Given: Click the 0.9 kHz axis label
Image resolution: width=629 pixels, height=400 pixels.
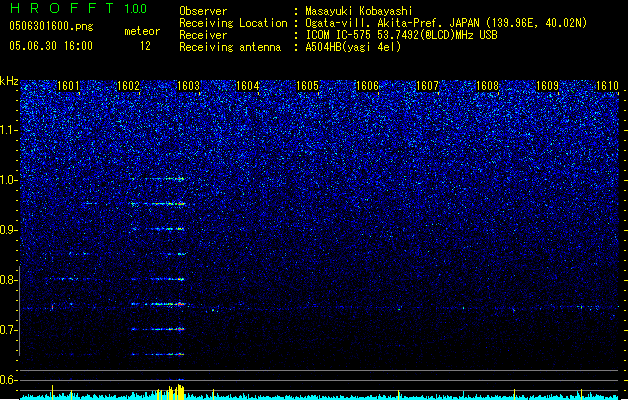Looking at the screenshot, I should click(x=8, y=230).
